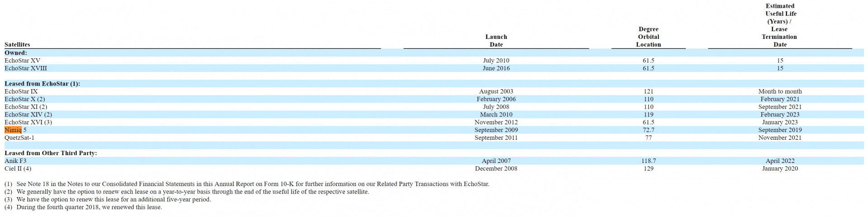
Task: Click the highlighted word Nimiq
Action: point(13,130)
